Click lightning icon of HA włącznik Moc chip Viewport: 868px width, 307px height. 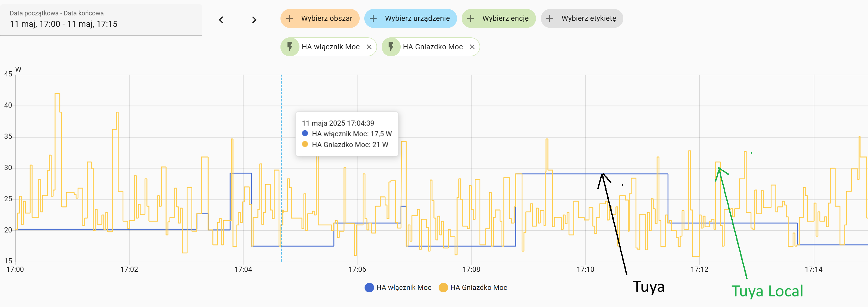click(290, 47)
